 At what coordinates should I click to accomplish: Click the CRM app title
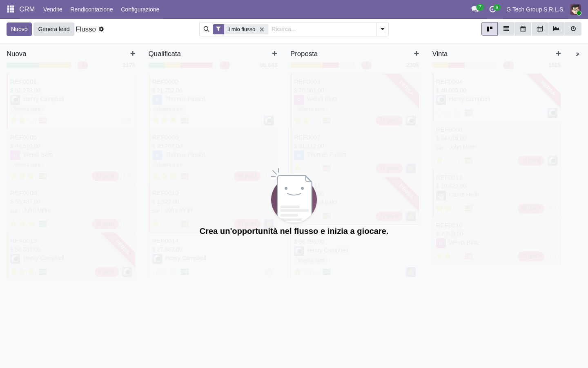click(x=27, y=9)
